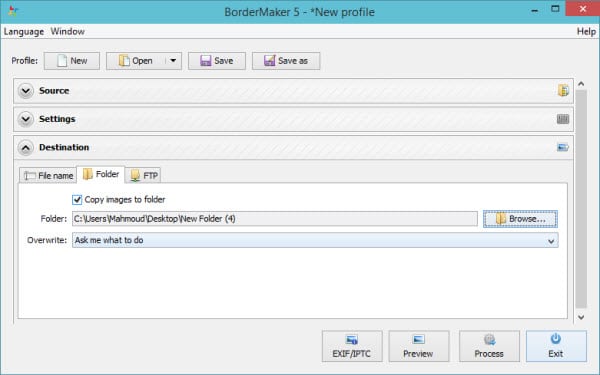Click the BorderMaker app icon in title bar
The width and height of the screenshot is (600, 375).
(x=12, y=11)
